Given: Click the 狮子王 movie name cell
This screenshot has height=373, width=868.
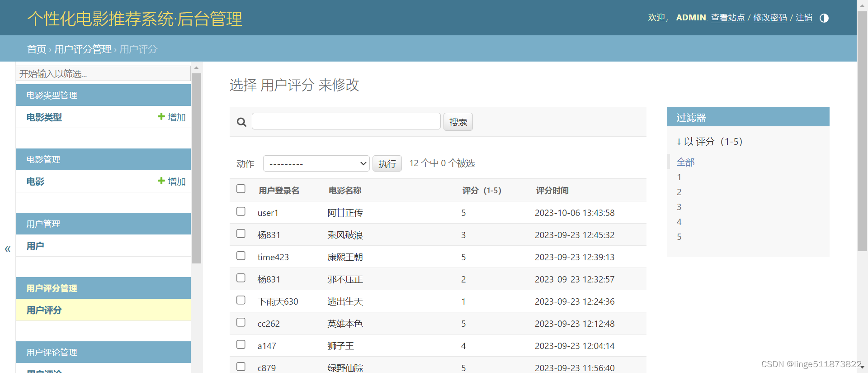Looking at the screenshot, I should 340,346.
